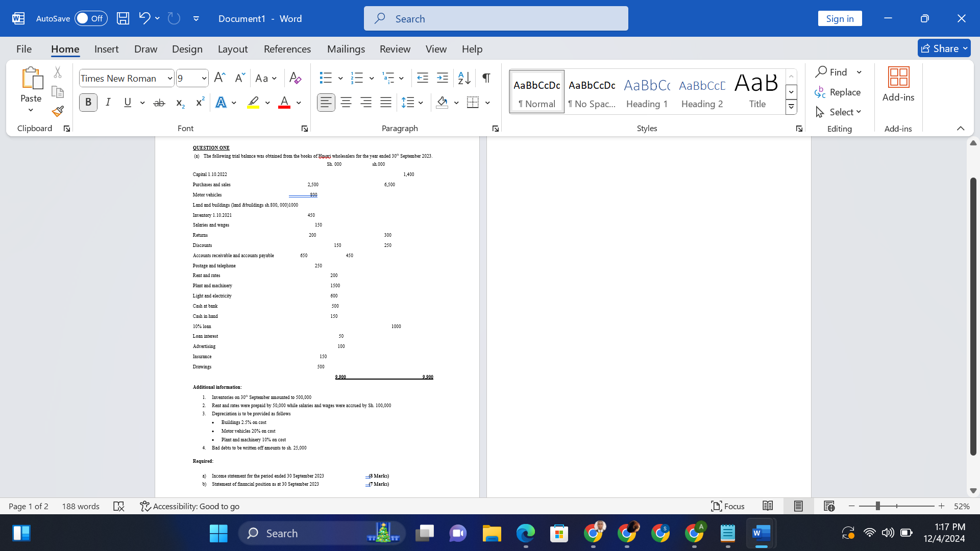Go to the References tab

point(287,49)
